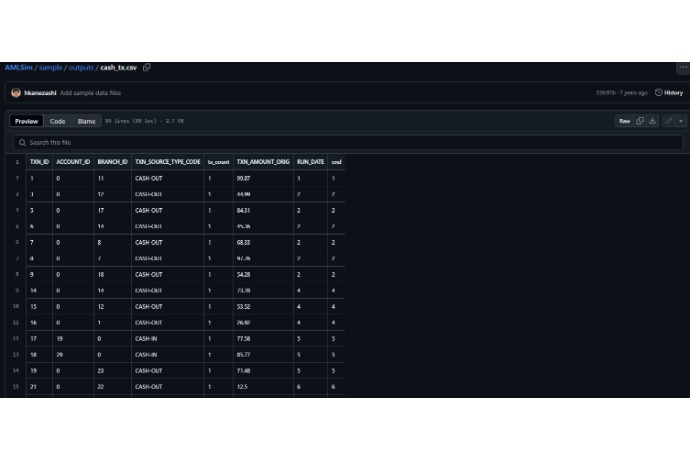This screenshot has width=690, height=460.
Task: Open the Raw file view
Action: pos(624,121)
